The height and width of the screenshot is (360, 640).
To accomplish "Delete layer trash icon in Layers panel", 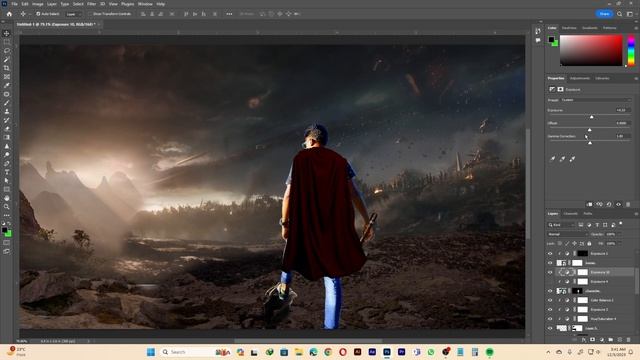I will (x=629, y=340).
